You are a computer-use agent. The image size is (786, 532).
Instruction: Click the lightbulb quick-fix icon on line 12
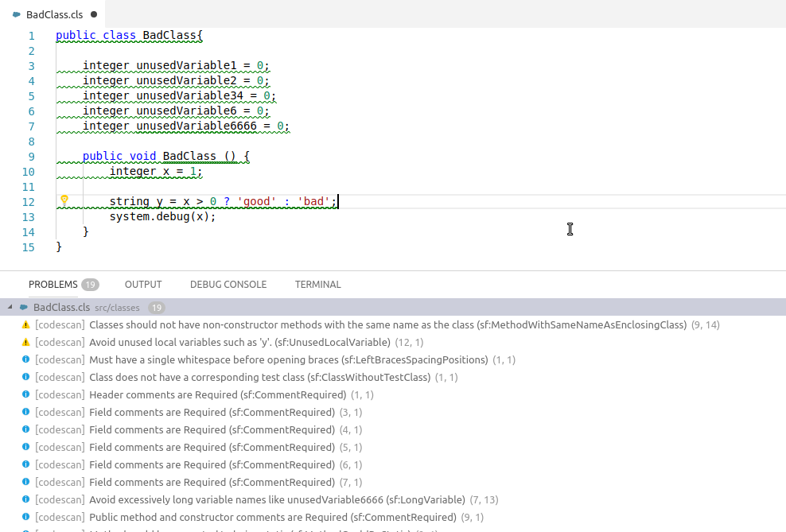point(64,200)
